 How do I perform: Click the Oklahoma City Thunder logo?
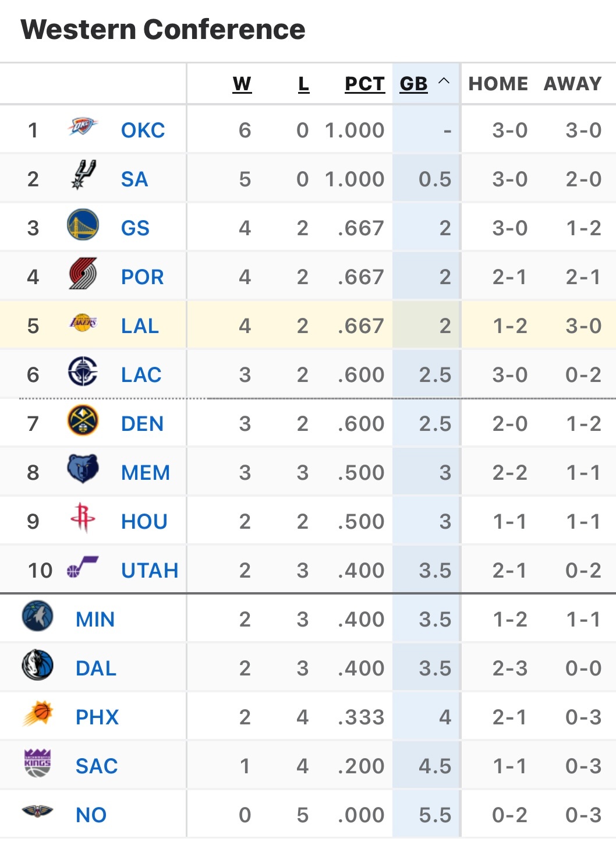pos(83,127)
